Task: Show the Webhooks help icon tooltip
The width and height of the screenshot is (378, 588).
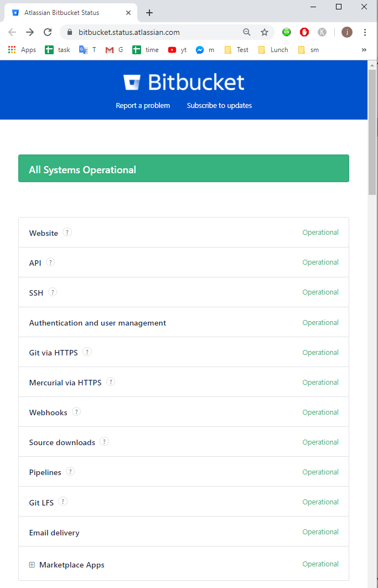Action: coord(76,411)
